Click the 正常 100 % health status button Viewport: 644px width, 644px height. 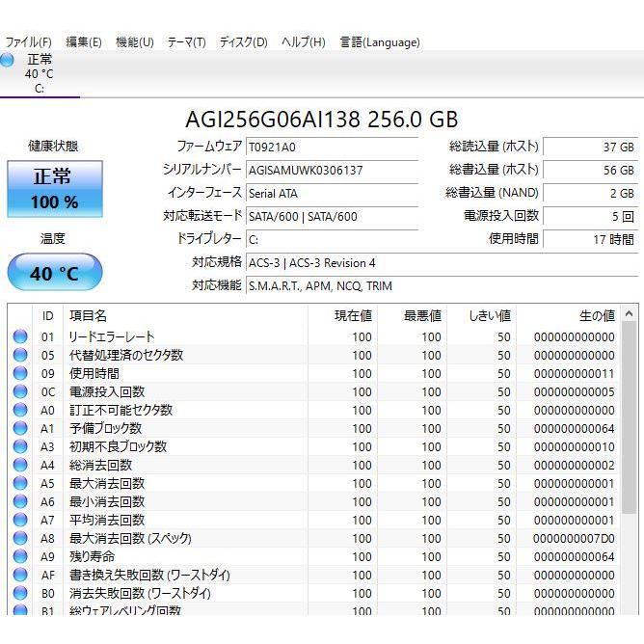(x=55, y=189)
